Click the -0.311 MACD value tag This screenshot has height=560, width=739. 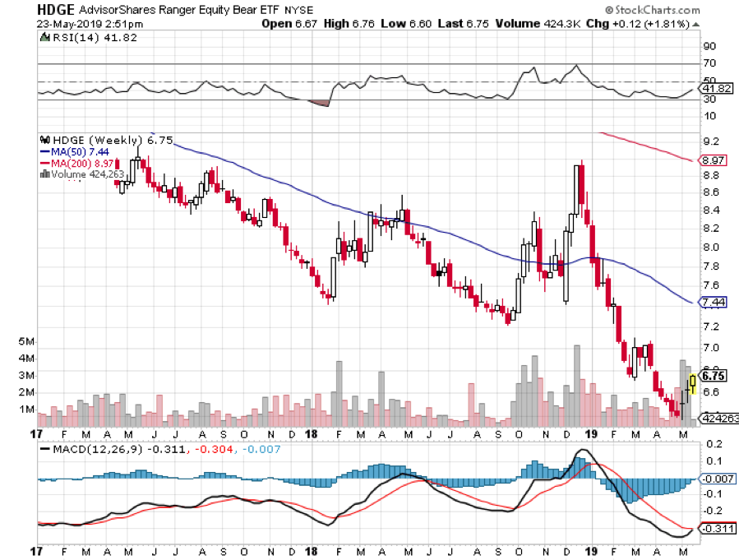718,529
